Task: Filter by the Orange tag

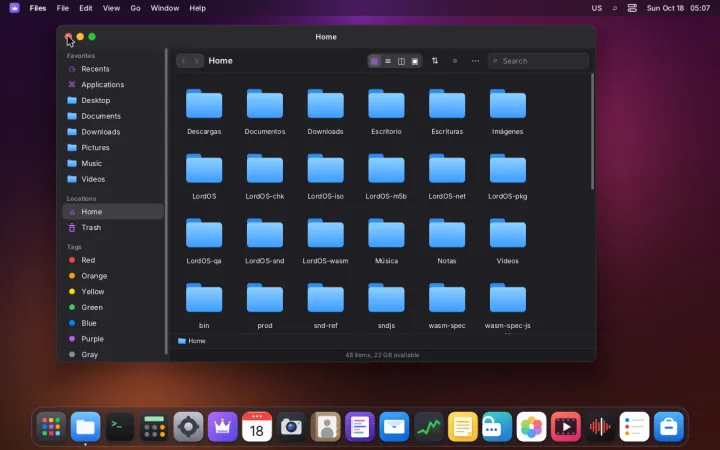Action: coord(112,276)
